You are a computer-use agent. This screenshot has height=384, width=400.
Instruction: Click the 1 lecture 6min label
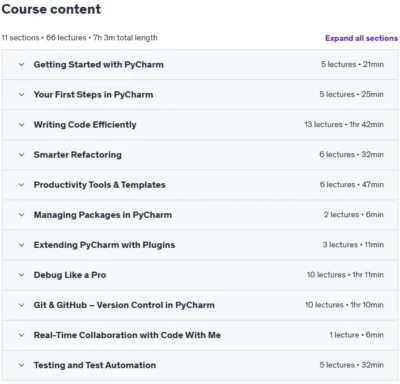point(357,335)
